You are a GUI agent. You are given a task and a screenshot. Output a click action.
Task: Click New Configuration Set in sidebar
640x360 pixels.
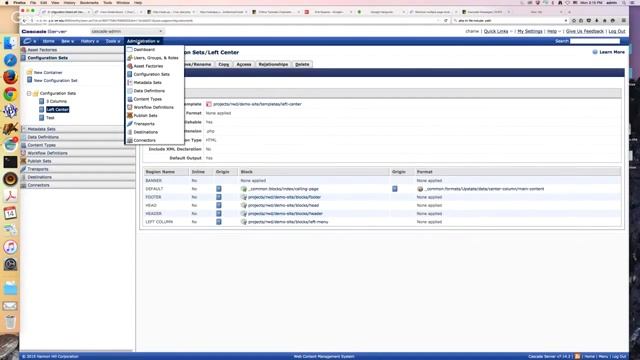[52, 80]
